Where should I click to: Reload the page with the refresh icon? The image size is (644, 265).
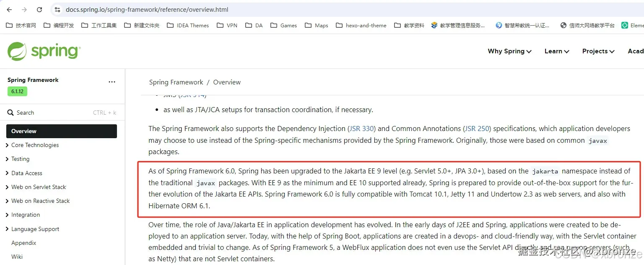point(39,10)
